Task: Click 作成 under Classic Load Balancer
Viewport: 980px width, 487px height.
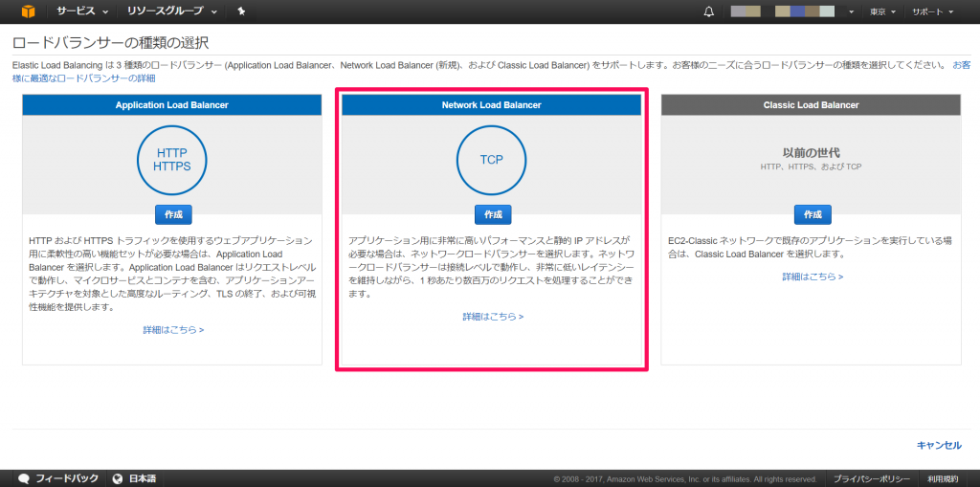Action: (x=813, y=214)
